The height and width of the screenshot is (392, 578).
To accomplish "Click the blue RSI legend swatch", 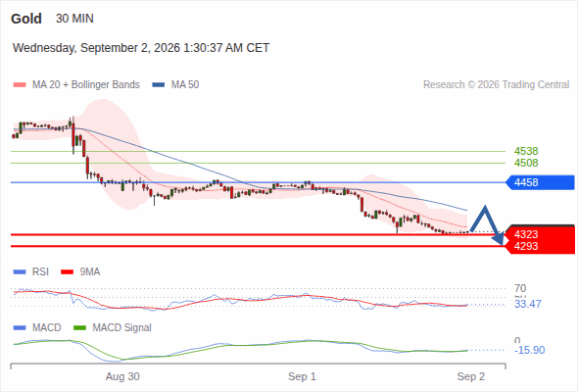I will coord(20,272).
